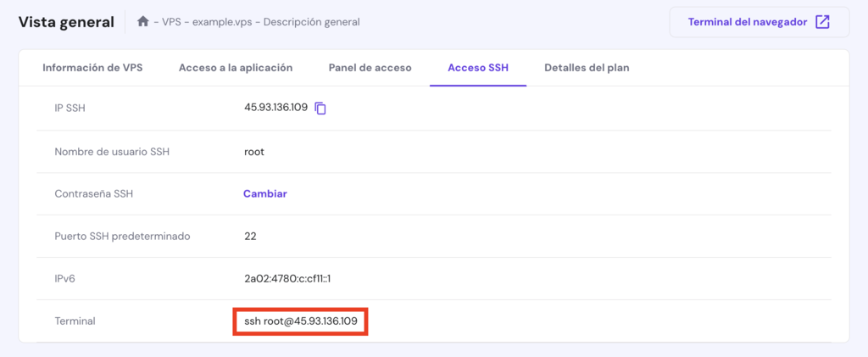Go to Detalles del plan tab
The height and width of the screenshot is (357, 868).
(587, 68)
